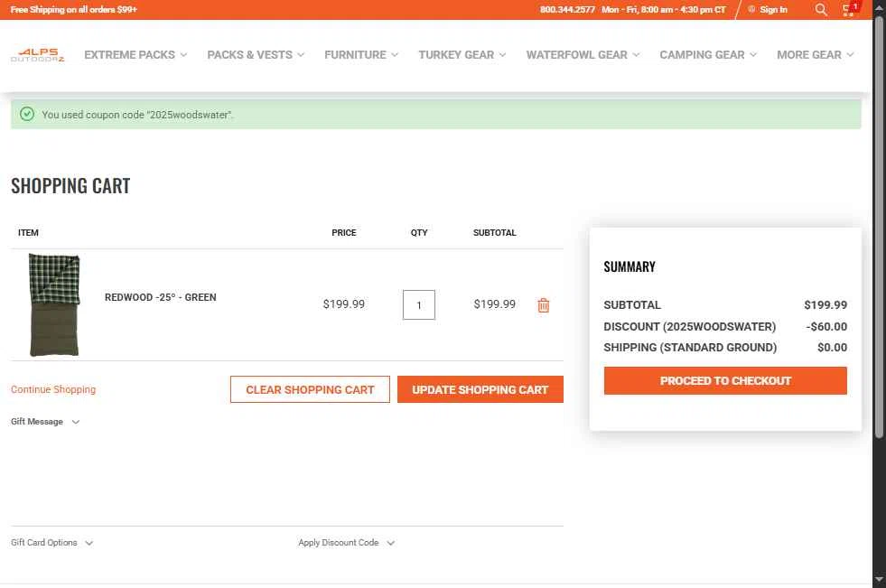Click chevron next to Furniture
The image size is (886, 588).
point(395,55)
